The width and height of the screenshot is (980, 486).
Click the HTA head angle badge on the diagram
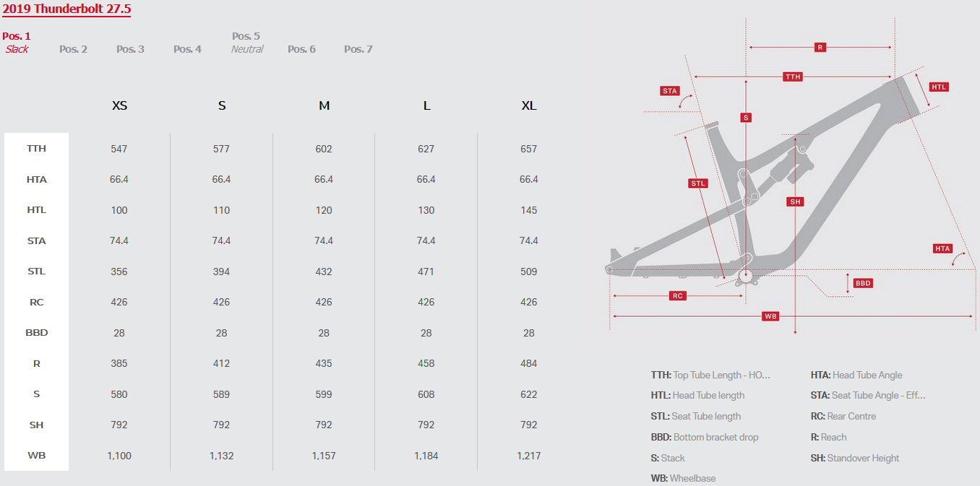[942, 248]
